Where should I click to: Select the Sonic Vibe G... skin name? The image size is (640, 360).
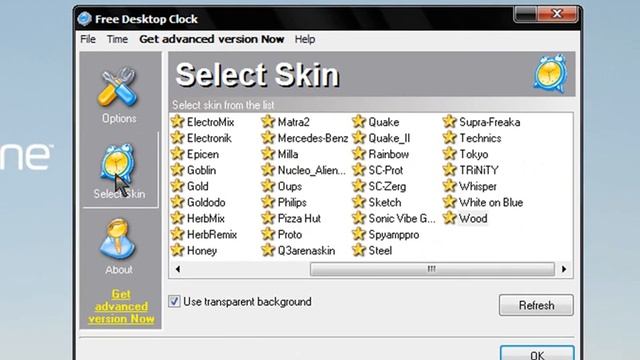point(402,219)
